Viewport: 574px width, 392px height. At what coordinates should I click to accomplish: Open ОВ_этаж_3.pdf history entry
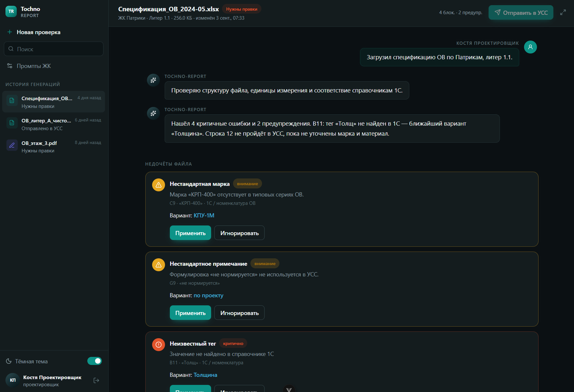click(54, 147)
